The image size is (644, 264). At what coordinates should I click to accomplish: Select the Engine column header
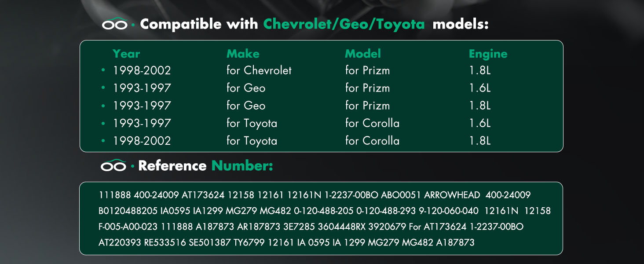click(488, 54)
